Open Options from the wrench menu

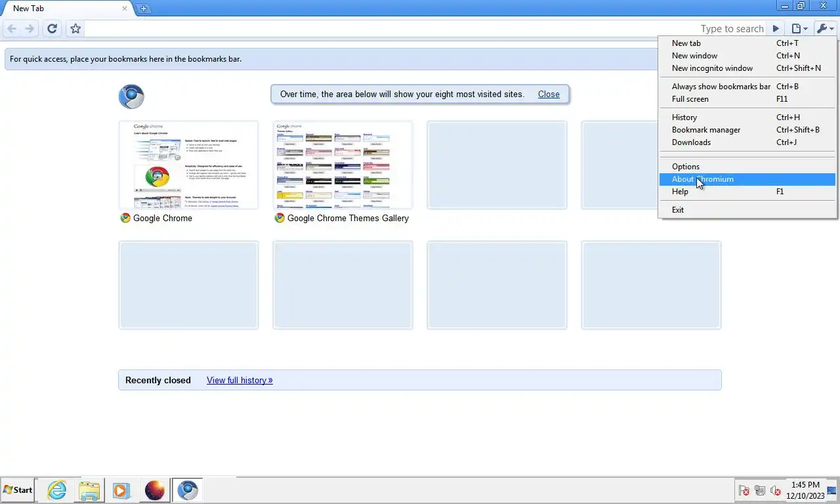(747, 167)
